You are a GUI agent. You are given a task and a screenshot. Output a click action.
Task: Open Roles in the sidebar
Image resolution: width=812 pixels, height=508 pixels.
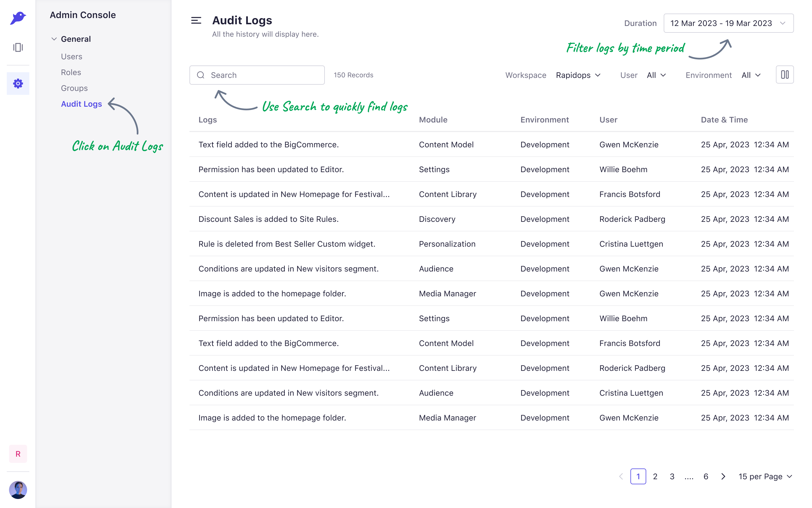point(71,72)
